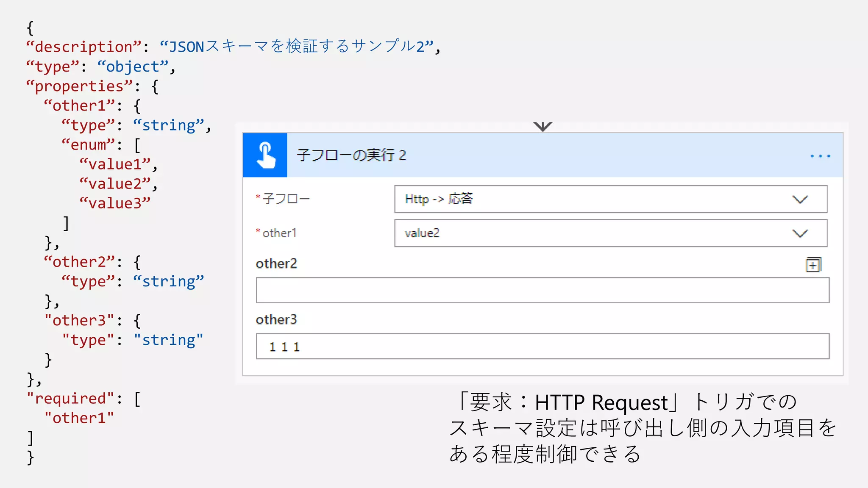Viewport: 868px width, 488px height.
Task: Click the "required" key in the JSON
Action: pyautogui.click(x=70, y=398)
